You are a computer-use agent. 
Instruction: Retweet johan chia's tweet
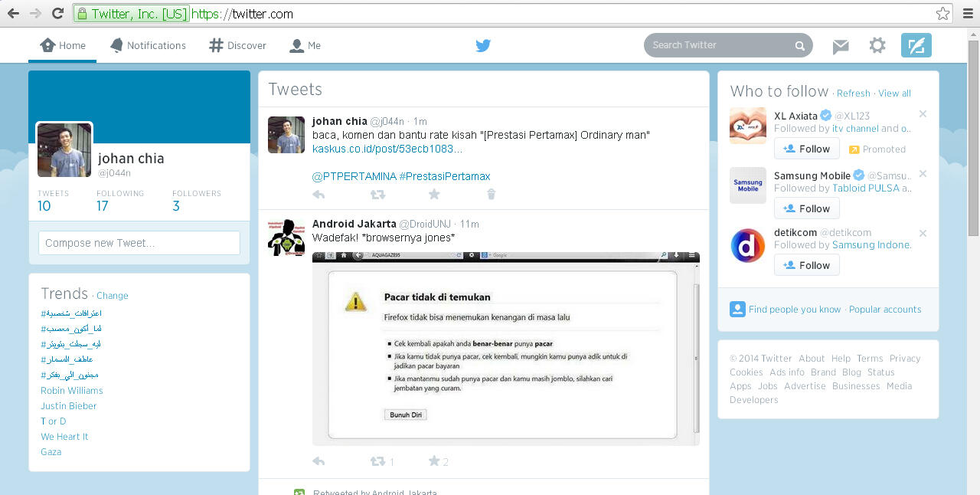377,195
